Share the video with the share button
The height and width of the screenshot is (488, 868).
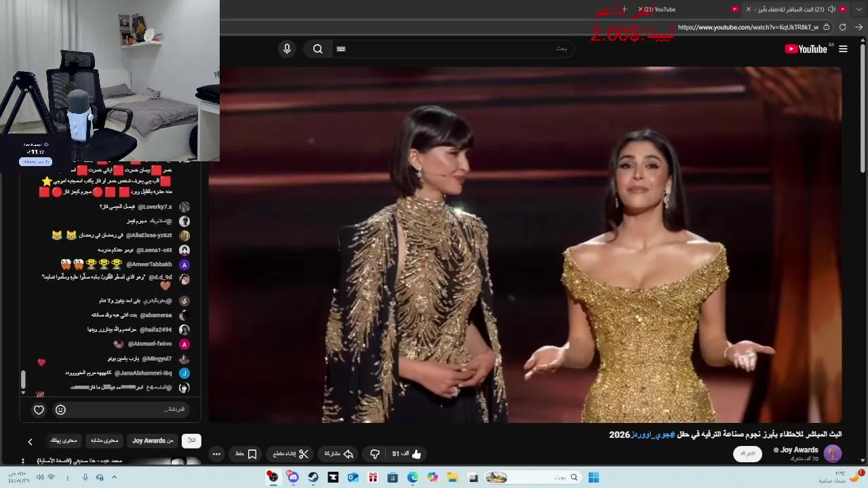339,454
